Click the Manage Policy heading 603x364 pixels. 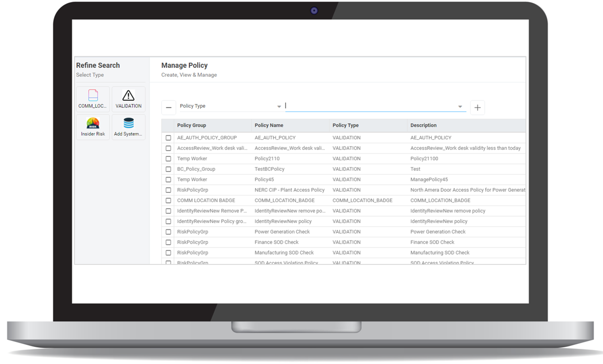click(184, 65)
